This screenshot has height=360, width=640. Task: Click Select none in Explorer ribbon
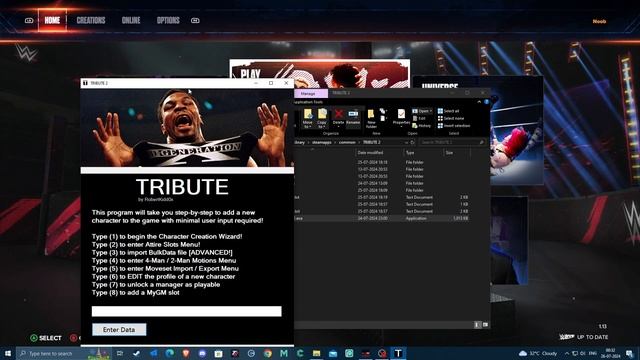451,118
